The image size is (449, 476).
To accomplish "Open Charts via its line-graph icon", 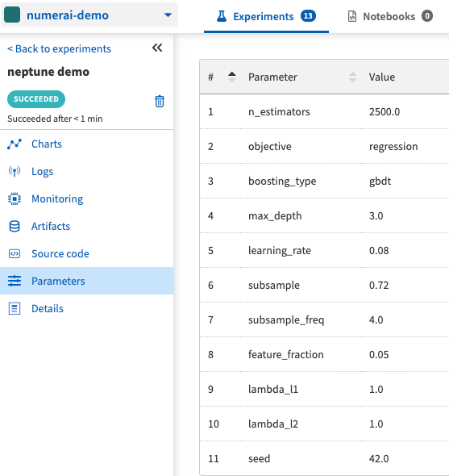I will (x=15, y=144).
